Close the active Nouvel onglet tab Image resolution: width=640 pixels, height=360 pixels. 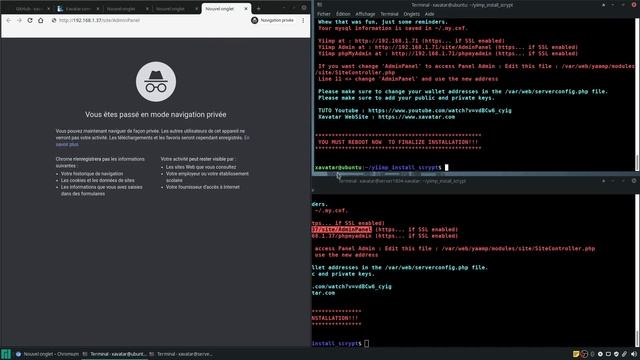(x=246, y=9)
